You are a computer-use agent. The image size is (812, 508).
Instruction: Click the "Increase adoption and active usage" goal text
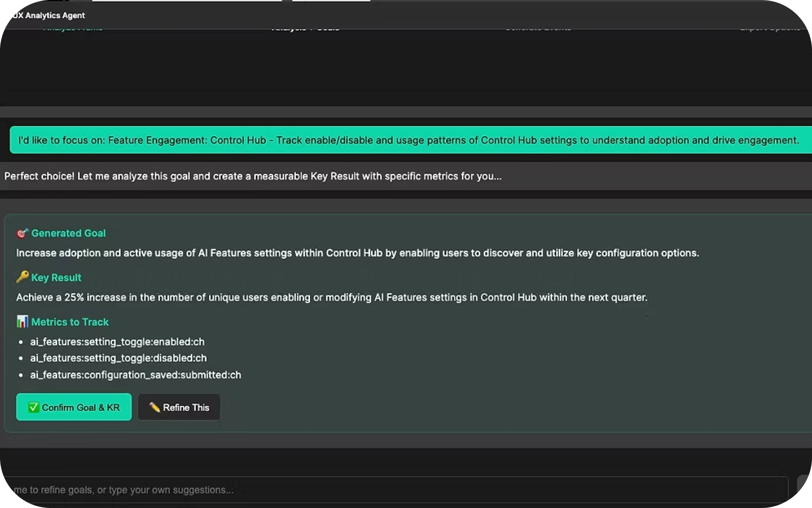point(357,253)
